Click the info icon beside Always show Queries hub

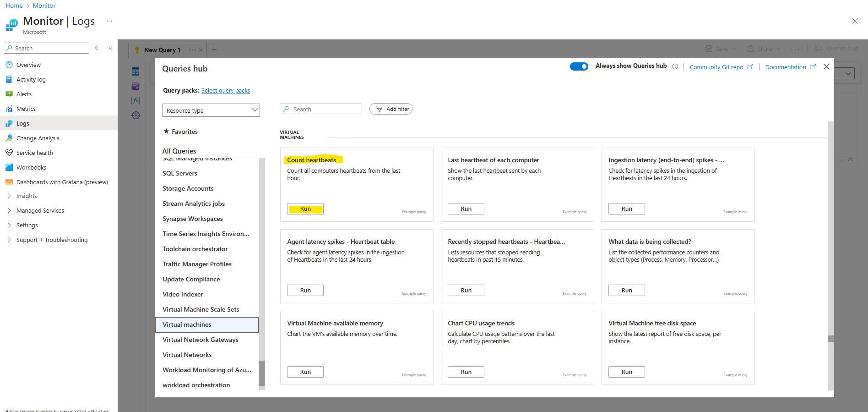[x=675, y=66]
